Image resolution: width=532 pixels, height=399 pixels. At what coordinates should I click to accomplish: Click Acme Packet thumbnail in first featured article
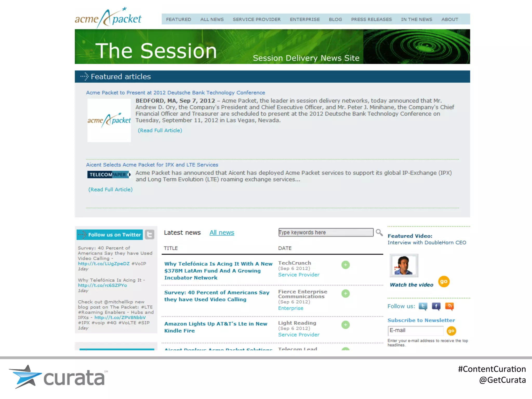point(109,120)
